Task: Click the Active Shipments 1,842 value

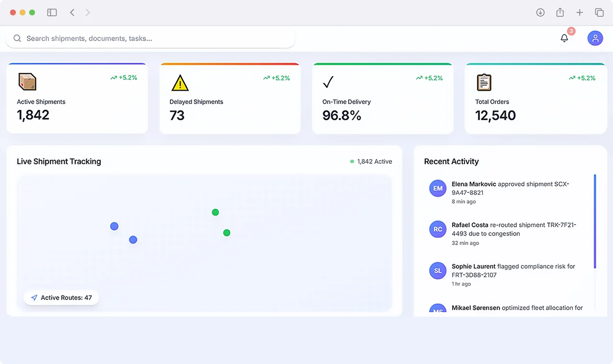Action: click(x=33, y=115)
